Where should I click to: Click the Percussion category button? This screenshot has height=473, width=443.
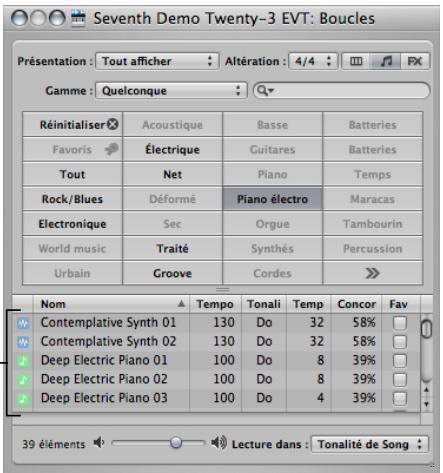(x=373, y=248)
